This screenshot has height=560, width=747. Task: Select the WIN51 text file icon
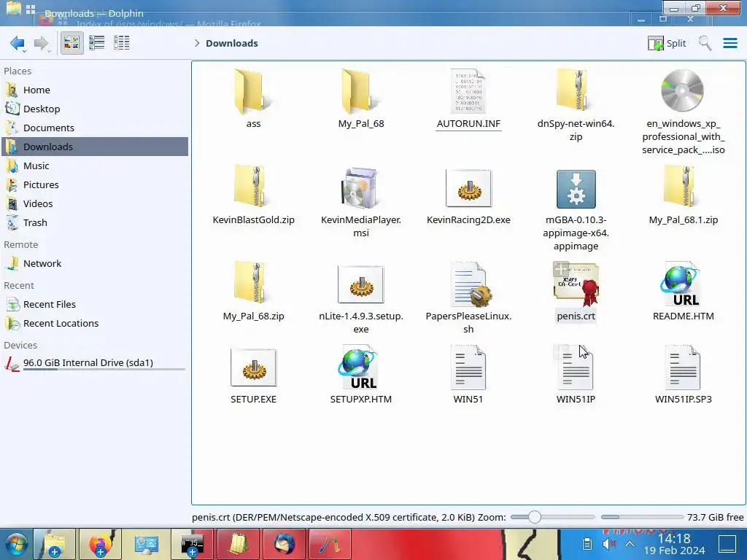(x=468, y=367)
